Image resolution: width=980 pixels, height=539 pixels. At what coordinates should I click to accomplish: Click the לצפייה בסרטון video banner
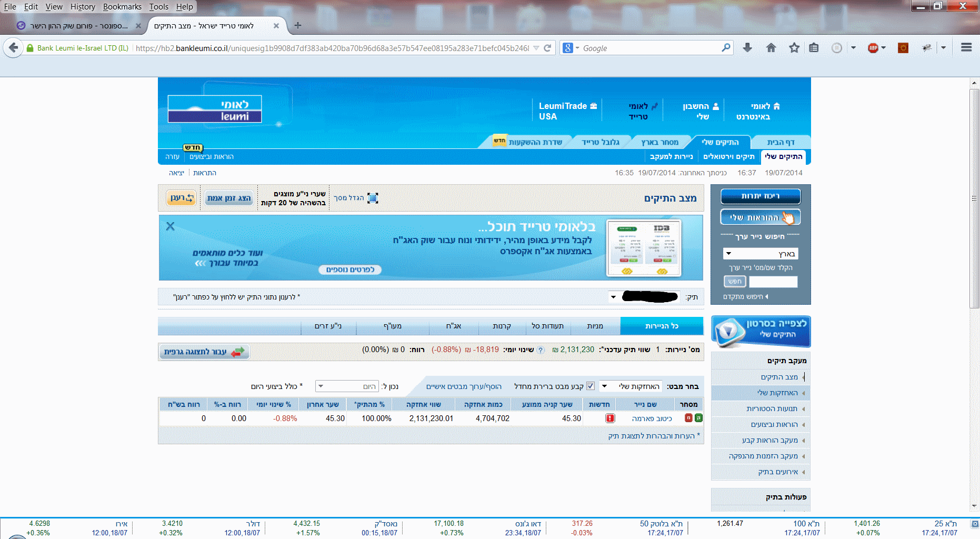point(761,331)
